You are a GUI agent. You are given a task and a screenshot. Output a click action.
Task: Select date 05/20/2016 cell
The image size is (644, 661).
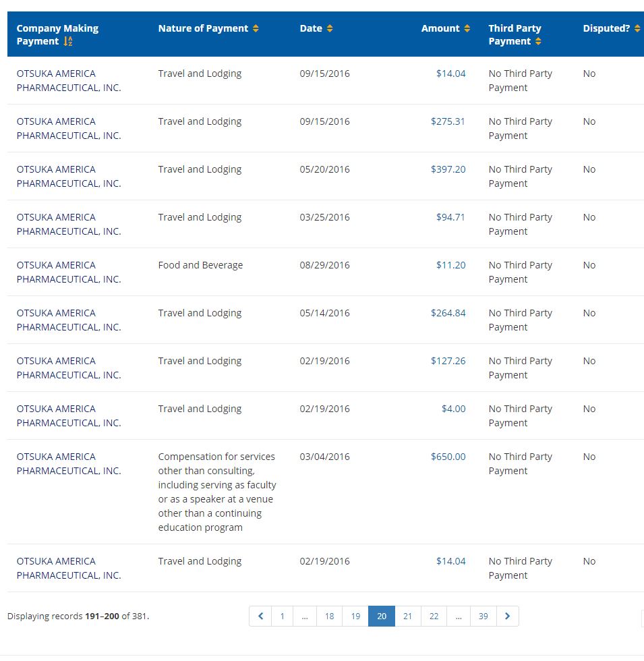point(324,169)
